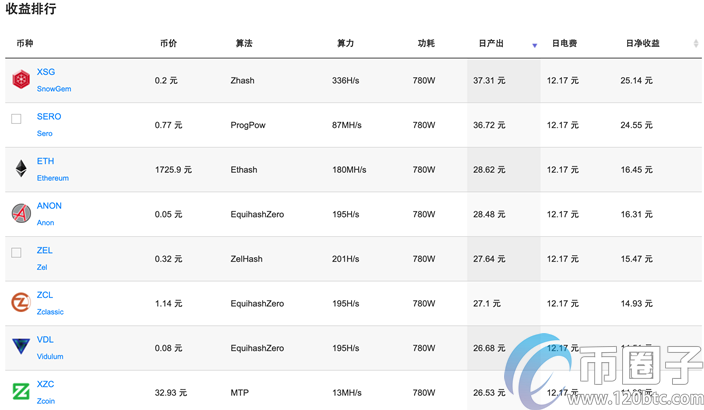Select the 日电费 column header
This screenshot has width=704, height=410.
[562, 44]
